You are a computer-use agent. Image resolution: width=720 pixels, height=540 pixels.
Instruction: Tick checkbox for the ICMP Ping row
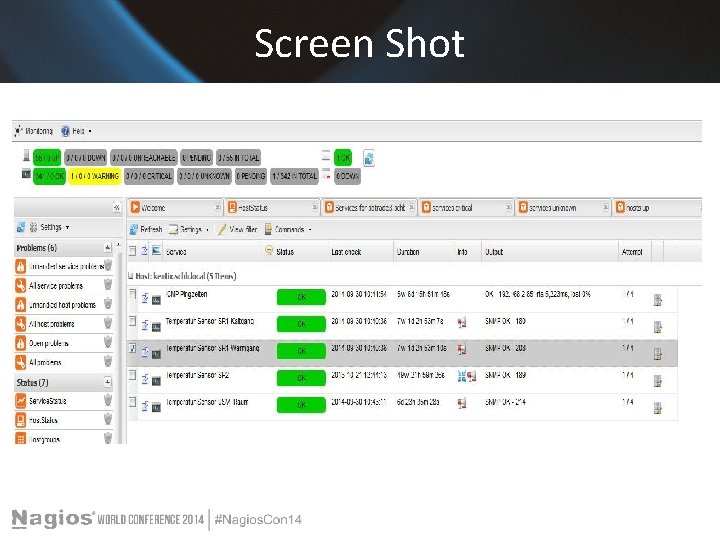[132, 294]
